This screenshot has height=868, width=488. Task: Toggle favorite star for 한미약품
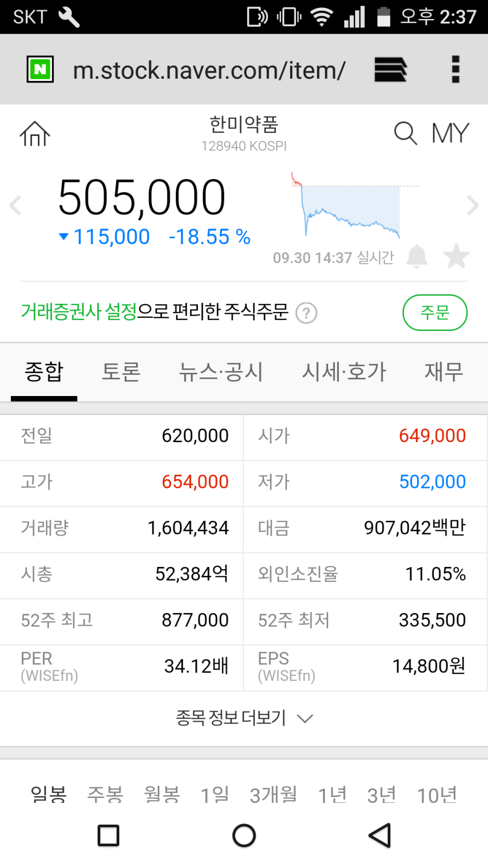click(456, 256)
